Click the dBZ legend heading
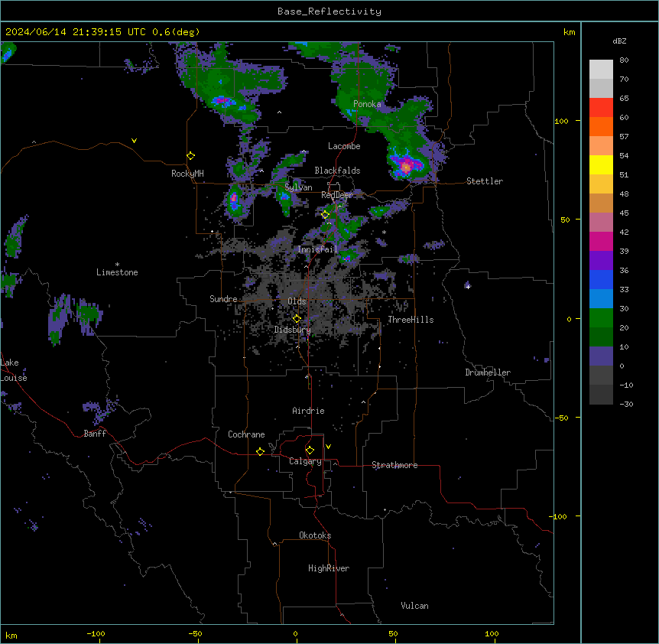659x644 pixels. tap(619, 41)
